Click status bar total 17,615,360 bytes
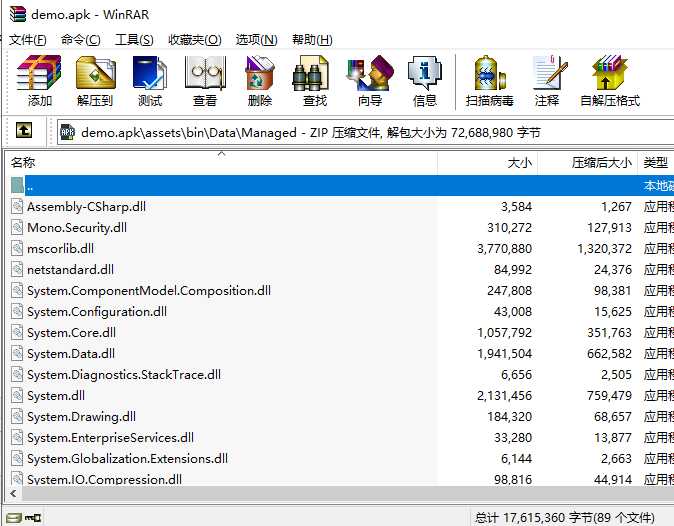 [x=564, y=517]
